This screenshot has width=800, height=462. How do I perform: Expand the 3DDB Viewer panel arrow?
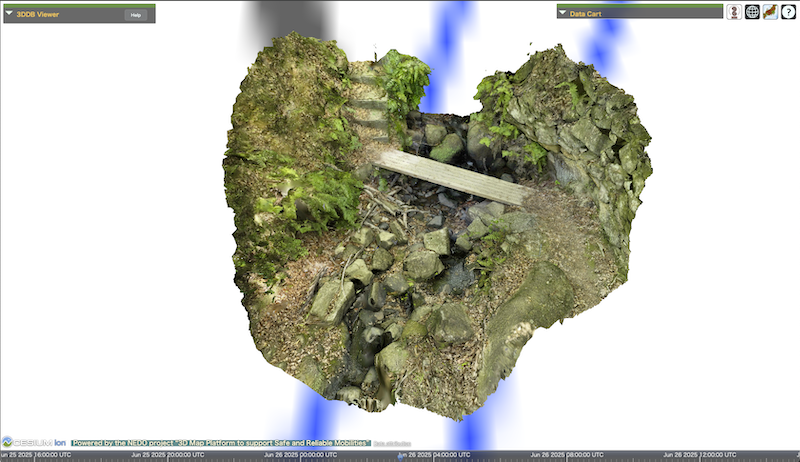pos(9,13)
